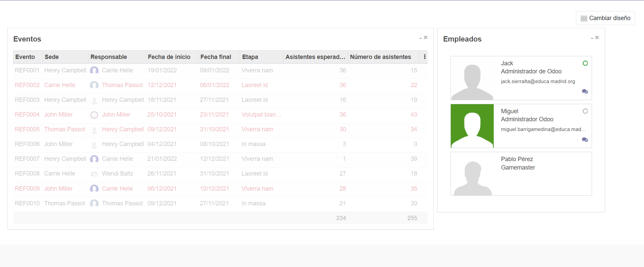Screen dimensions: 644x267
Task: Click Thomas Passot in the Sede cell of REF0005
Action: pos(65,129)
